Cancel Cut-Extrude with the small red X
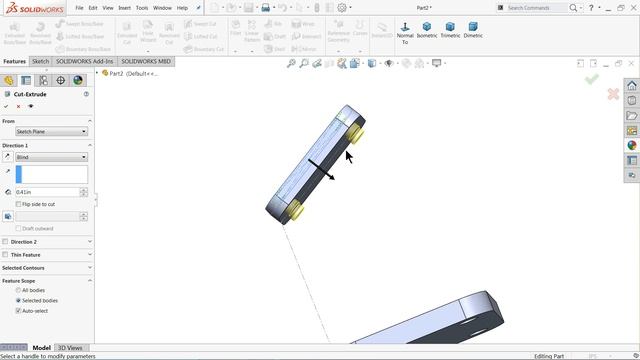 (18, 106)
